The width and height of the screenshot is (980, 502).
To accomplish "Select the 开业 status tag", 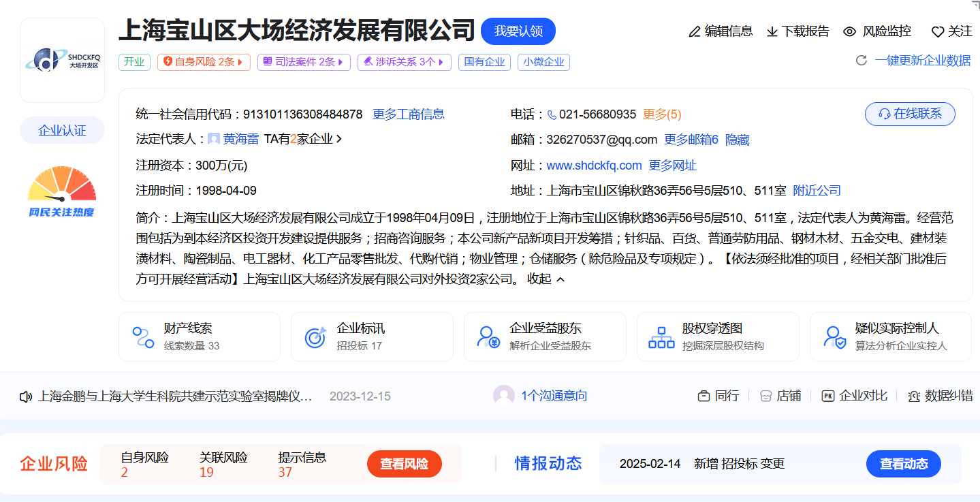I will (134, 62).
